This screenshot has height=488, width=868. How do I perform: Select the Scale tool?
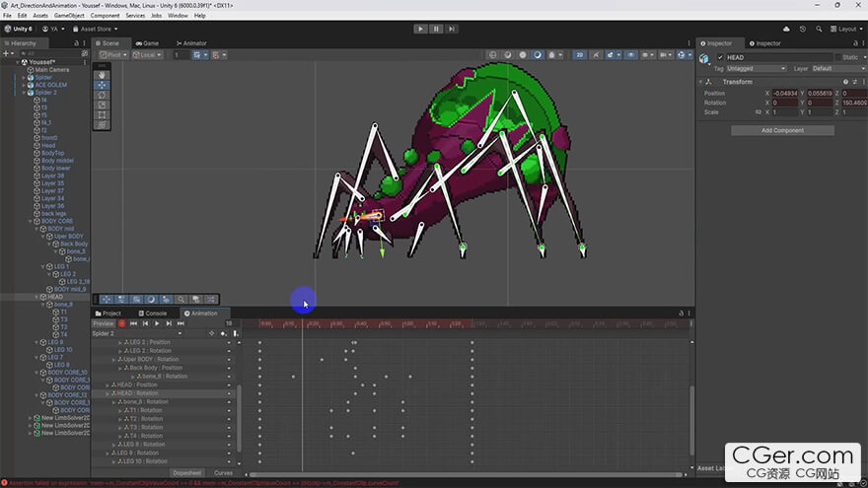[102, 105]
